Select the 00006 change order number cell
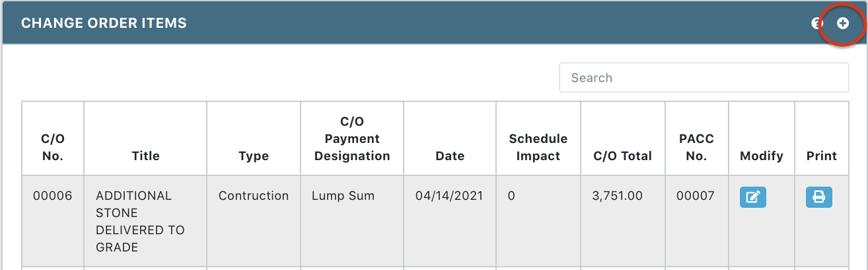The width and height of the screenshot is (868, 270). 53,196
